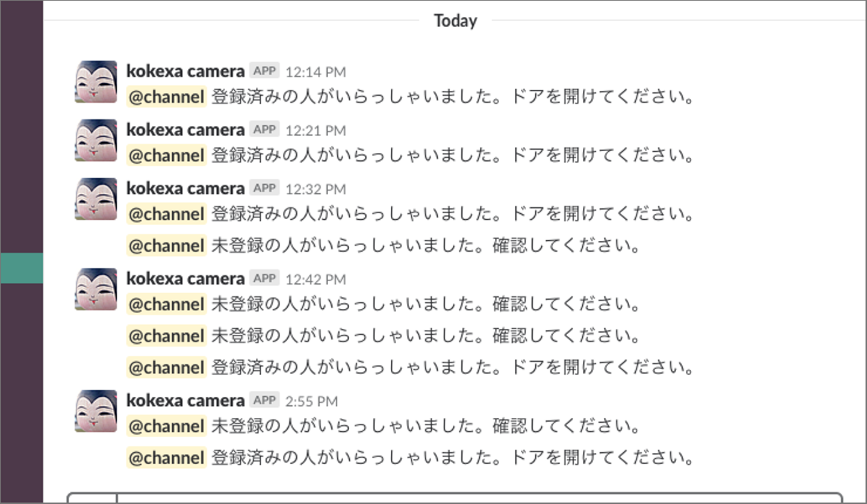Click the 12:32 PM timestamp link
867x504 pixels.
(x=315, y=189)
